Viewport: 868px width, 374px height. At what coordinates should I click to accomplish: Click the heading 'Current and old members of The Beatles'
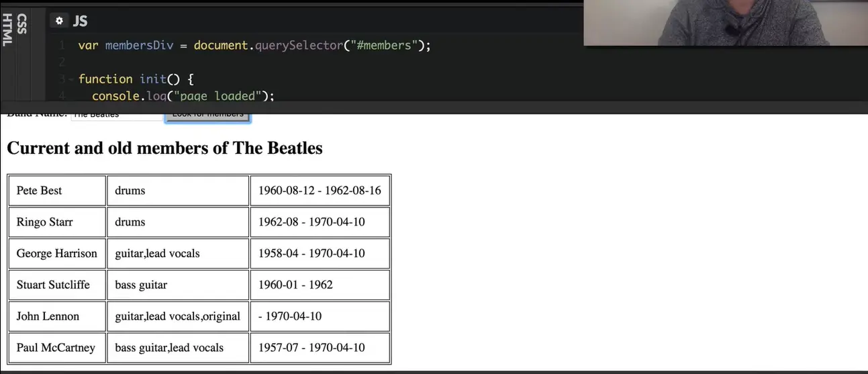[164, 148]
